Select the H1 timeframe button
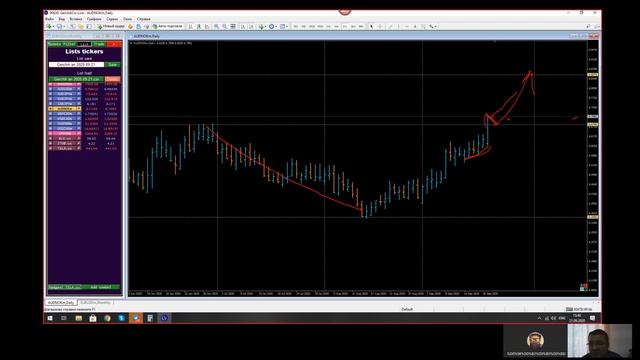 point(329,27)
